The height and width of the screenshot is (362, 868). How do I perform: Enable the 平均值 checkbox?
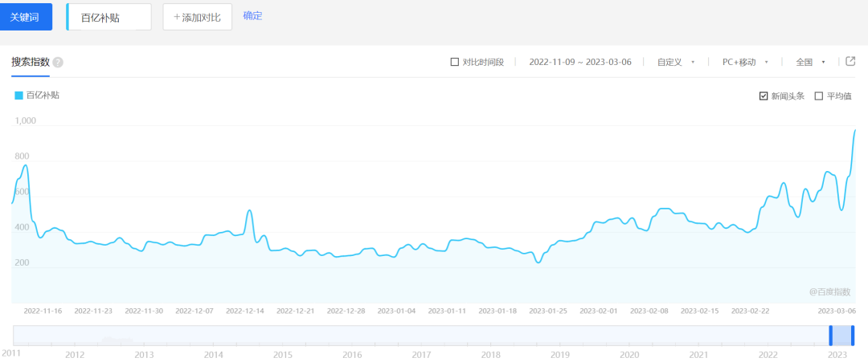click(819, 96)
